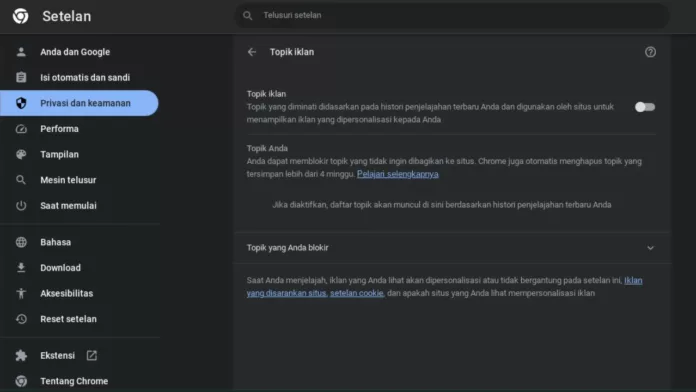Click the accessibility figure icon
The image size is (696, 392).
pos(21,293)
